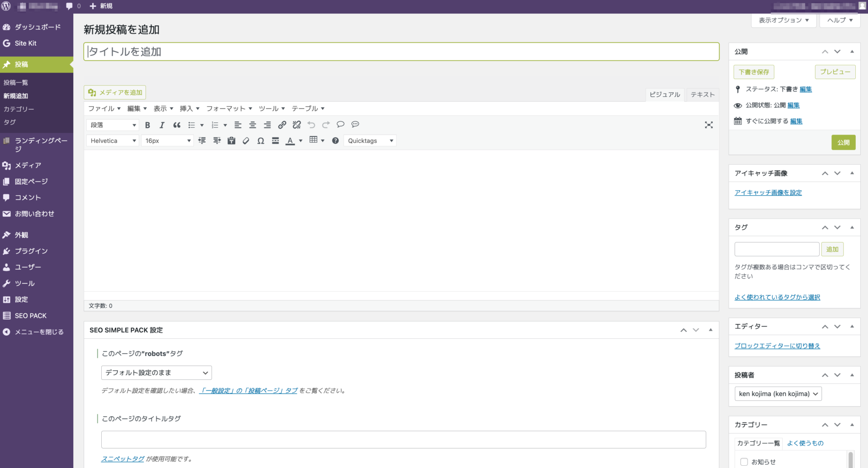Open the フォーマット editor menu
Image resolution: width=868 pixels, height=468 pixels.
(229, 109)
